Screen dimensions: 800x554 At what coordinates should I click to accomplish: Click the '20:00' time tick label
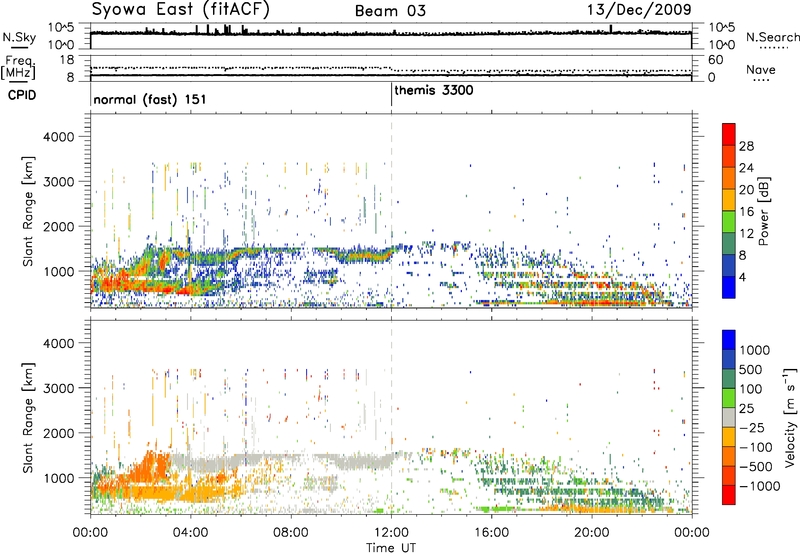592,533
